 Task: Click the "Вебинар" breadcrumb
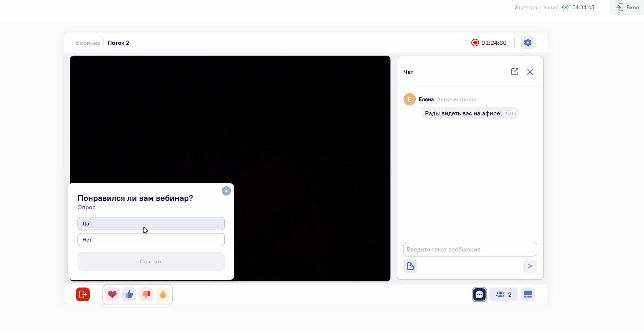pyautogui.click(x=88, y=43)
